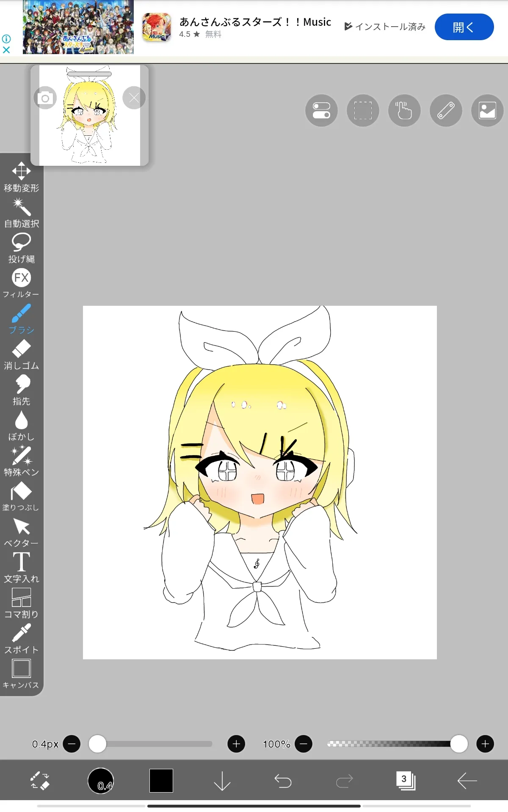The width and height of the screenshot is (508, 812).
Task: Select the Frame divider (コマ割り) tool
Action: [x=21, y=603]
